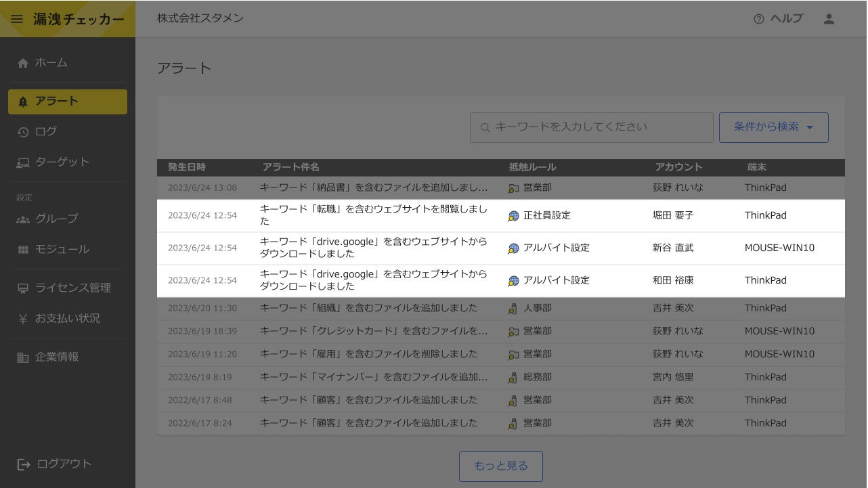Click the group people icon
868x488 pixels.
point(23,219)
